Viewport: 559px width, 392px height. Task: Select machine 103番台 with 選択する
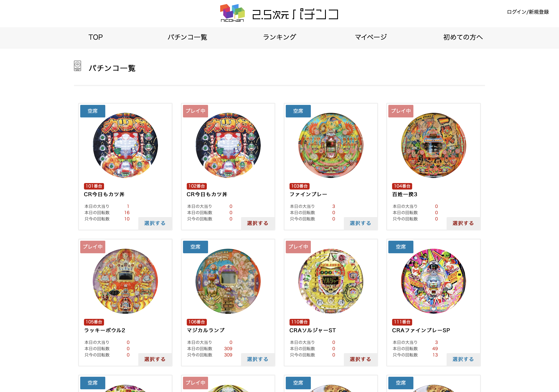click(x=361, y=223)
